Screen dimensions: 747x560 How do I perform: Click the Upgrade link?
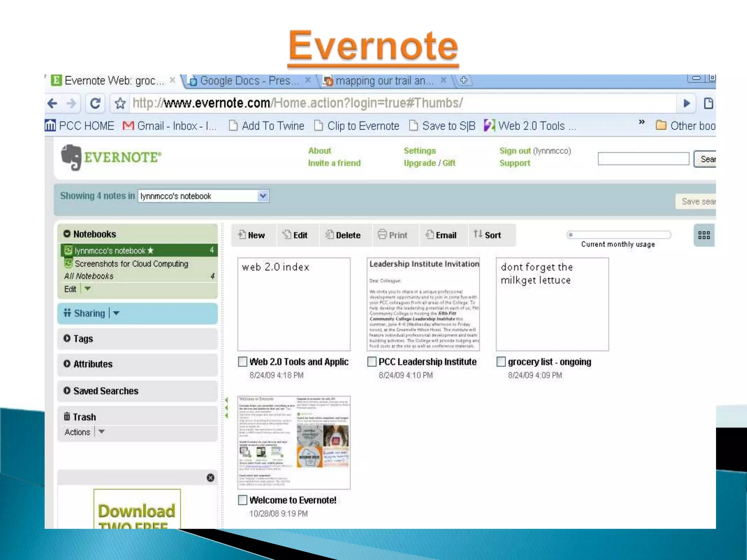tap(420, 163)
